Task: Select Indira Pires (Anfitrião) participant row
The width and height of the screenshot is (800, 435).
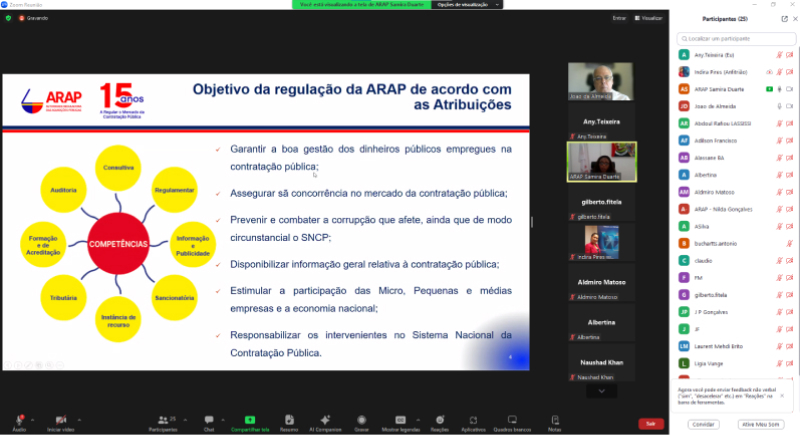Action: (736, 72)
